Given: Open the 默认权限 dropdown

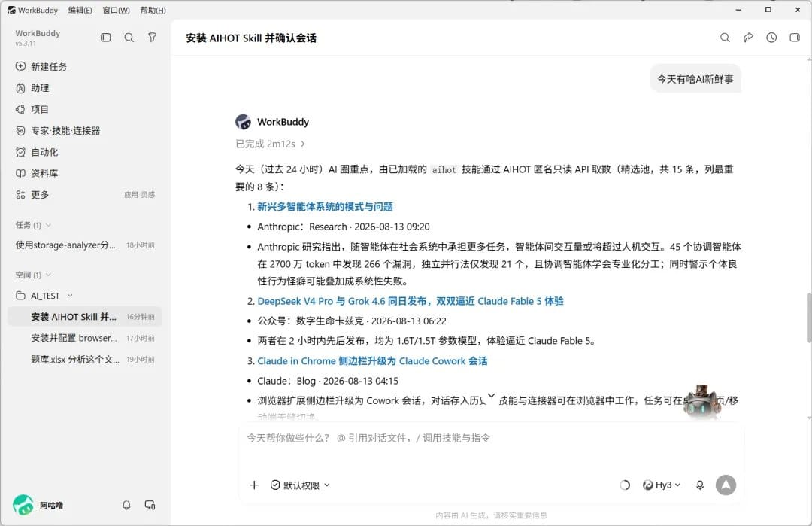Looking at the screenshot, I should (x=300, y=485).
